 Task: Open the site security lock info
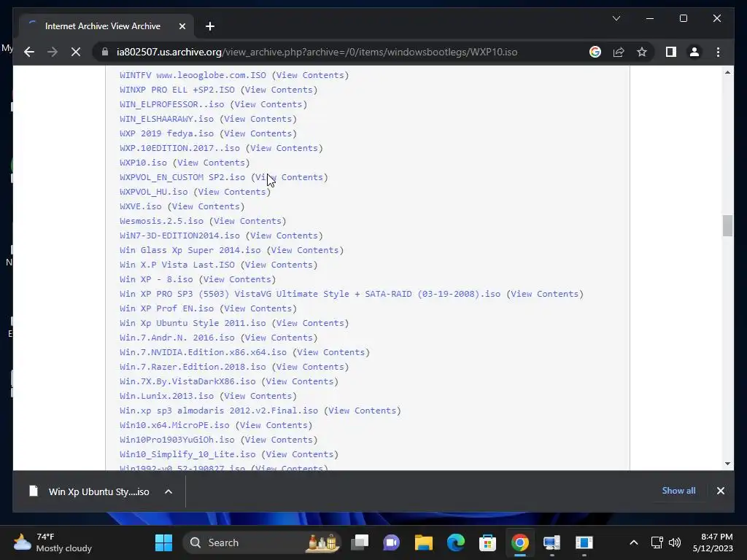[x=105, y=52]
